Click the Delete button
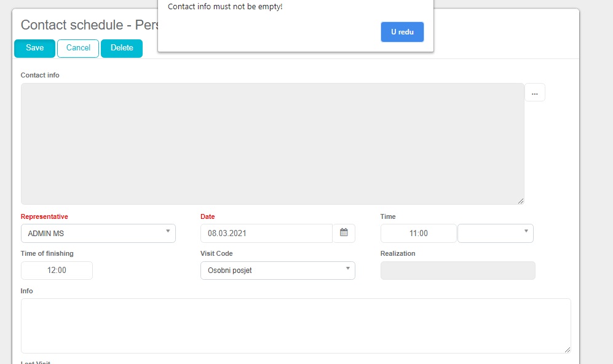613x364 pixels. (x=122, y=48)
